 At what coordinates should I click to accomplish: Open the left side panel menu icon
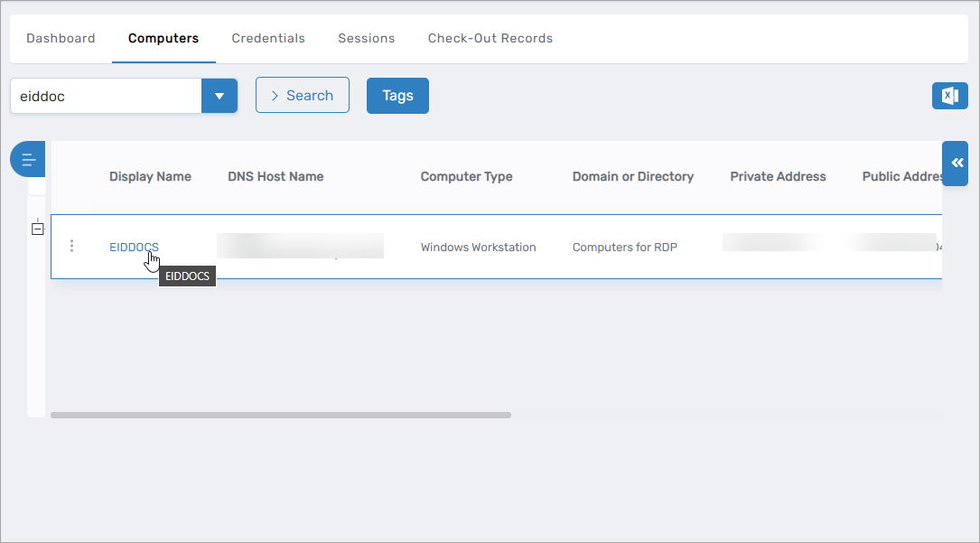(x=28, y=160)
